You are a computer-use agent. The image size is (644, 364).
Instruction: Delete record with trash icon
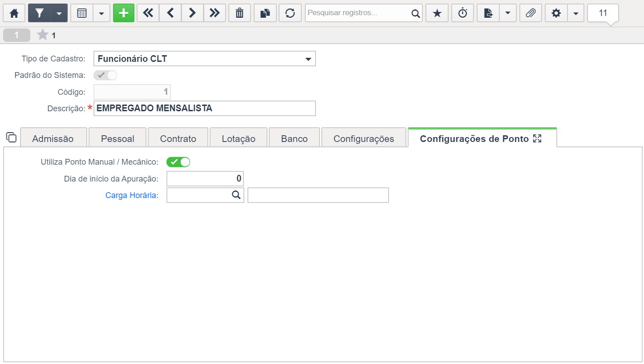tap(240, 13)
